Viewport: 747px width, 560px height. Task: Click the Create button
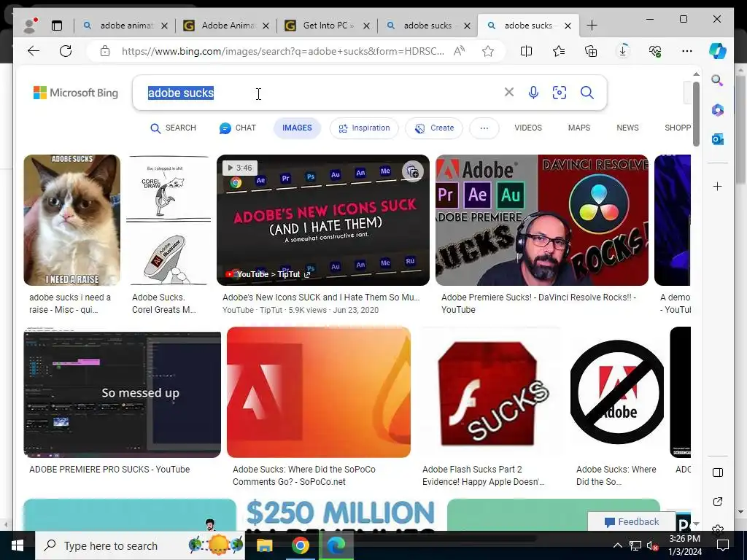(x=434, y=128)
